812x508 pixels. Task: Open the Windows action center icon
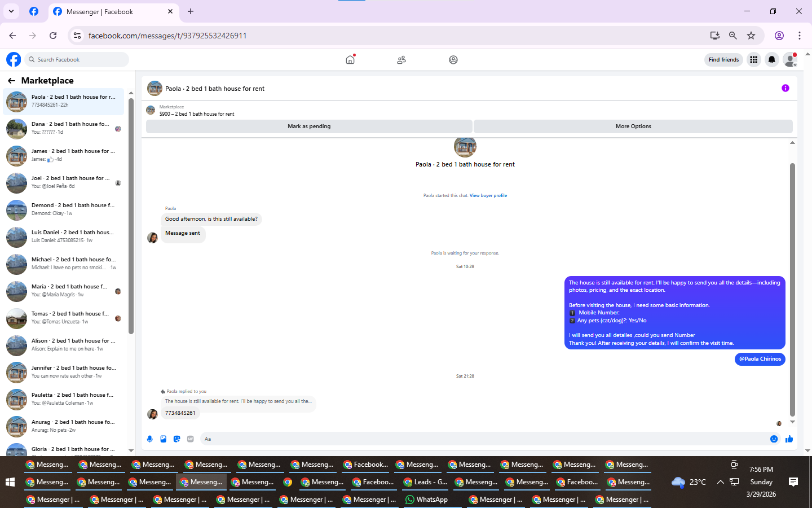coord(793,482)
